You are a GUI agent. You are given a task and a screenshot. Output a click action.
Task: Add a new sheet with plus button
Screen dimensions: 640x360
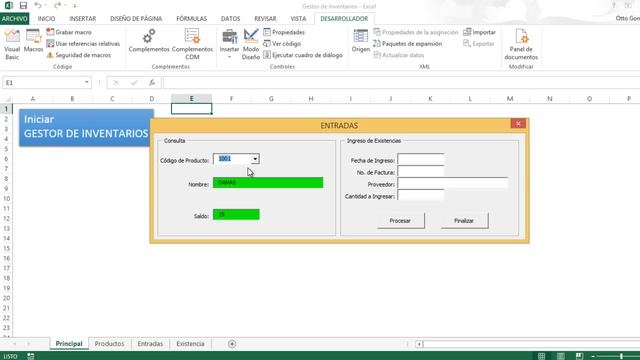tap(232, 344)
